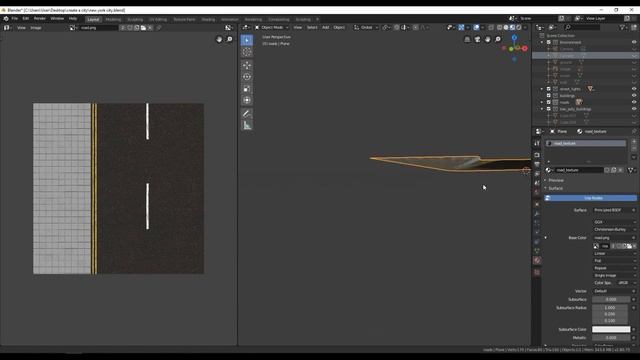The height and width of the screenshot is (360, 640).
Task: Open the Object Data properties tab icon
Action: pos(537,251)
